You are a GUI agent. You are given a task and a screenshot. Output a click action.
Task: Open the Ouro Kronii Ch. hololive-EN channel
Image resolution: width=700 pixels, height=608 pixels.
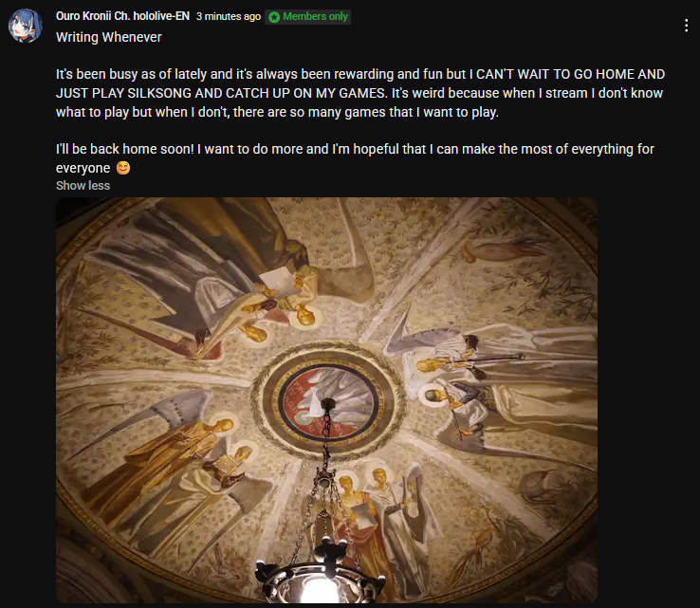[122, 16]
